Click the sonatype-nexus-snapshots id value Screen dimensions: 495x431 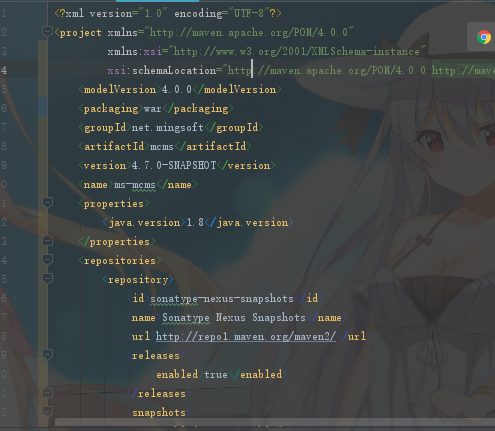click(222, 298)
